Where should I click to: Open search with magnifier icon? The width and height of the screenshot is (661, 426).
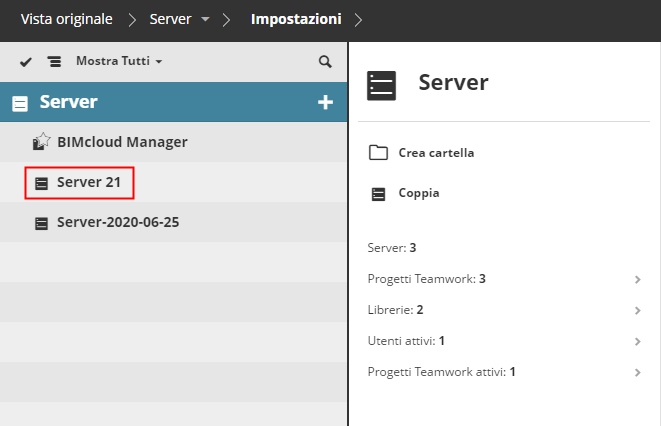324,62
